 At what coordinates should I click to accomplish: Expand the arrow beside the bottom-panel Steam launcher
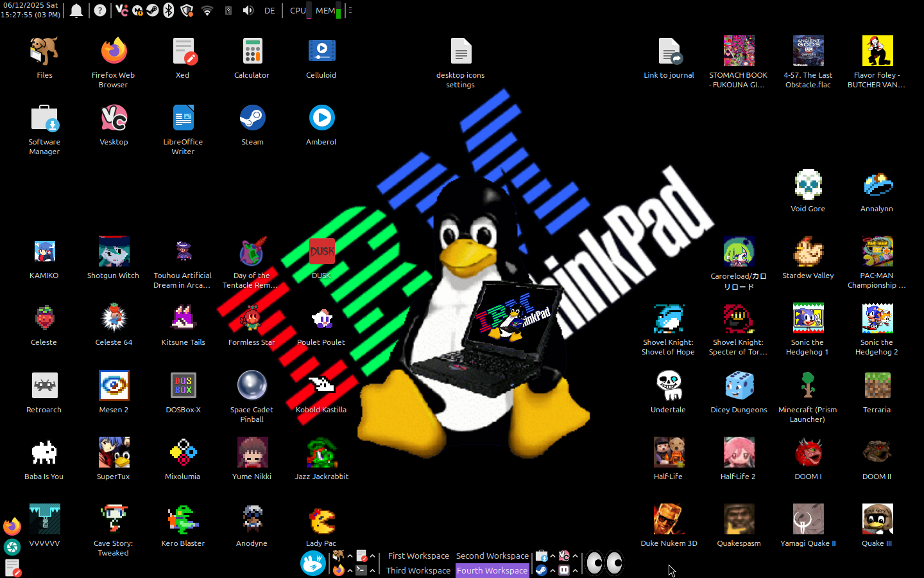pyautogui.click(x=552, y=570)
